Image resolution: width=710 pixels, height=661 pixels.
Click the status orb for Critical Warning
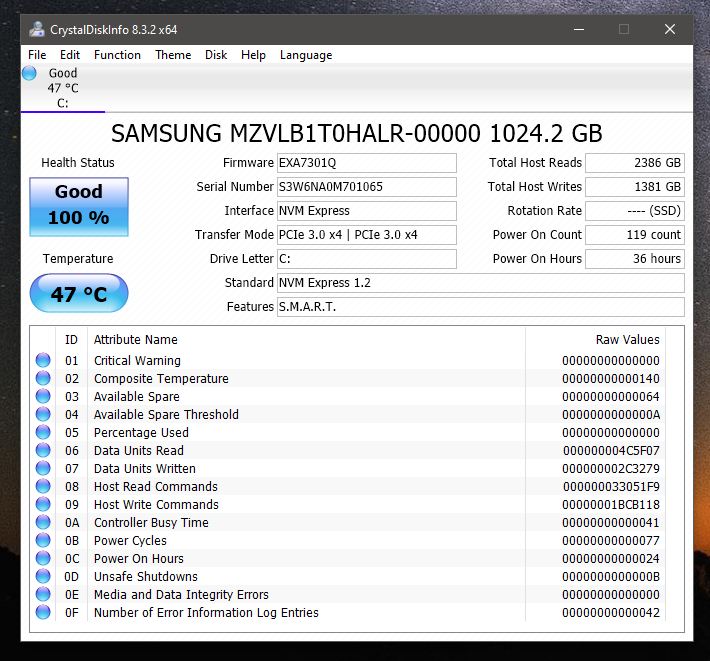[43, 360]
